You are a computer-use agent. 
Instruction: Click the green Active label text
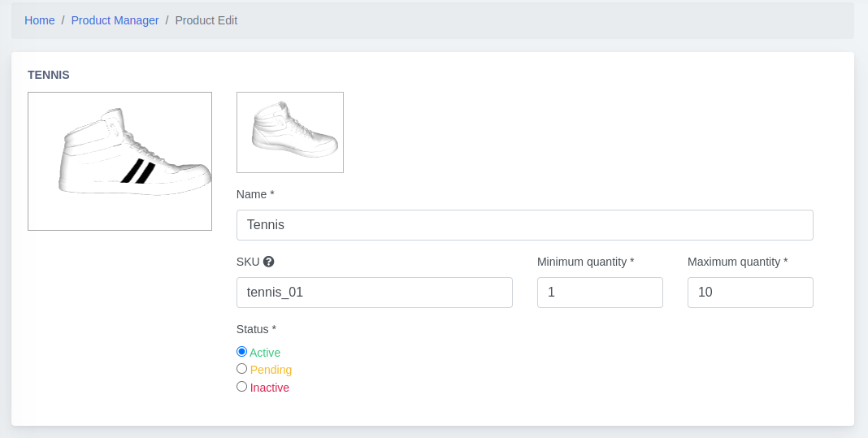click(265, 353)
